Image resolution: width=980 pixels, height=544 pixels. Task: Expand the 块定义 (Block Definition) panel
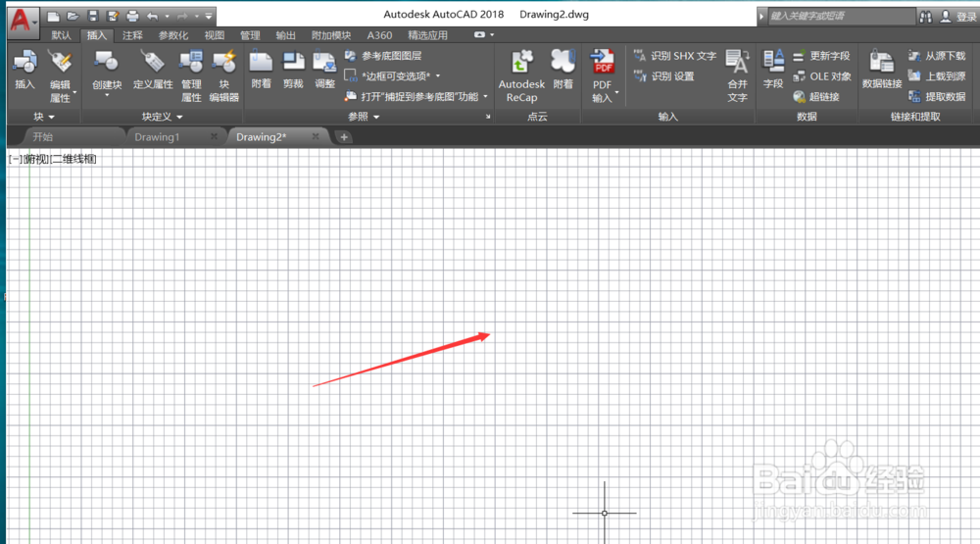pyautogui.click(x=162, y=117)
